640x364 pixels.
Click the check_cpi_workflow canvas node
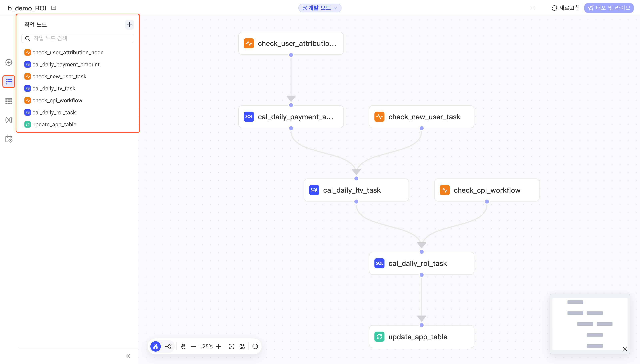(x=487, y=190)
